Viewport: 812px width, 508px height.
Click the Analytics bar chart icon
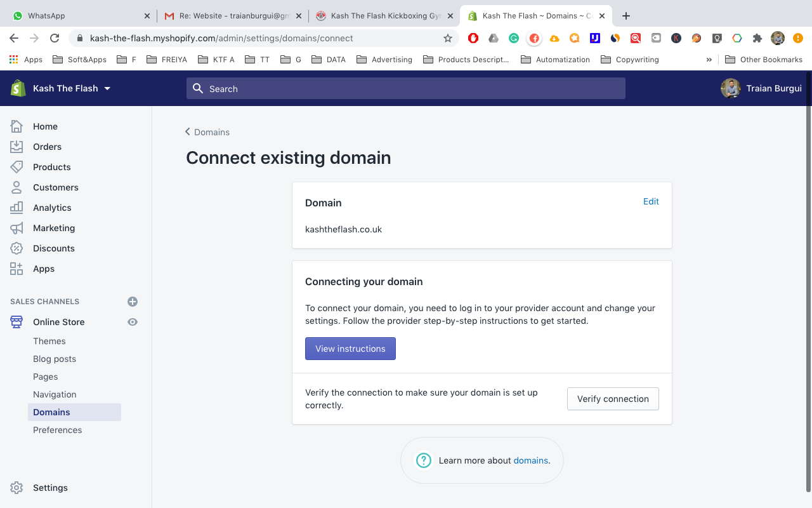pos(16,208)
